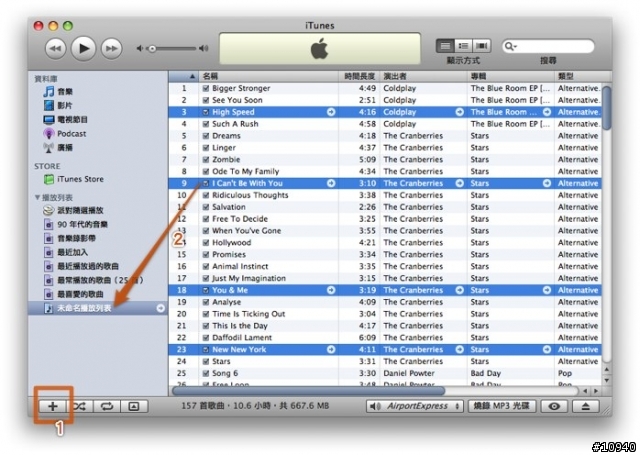The image size is (640, 455).
Task: Uncheck the Dreams checkbox
Action: pos(206,135)
